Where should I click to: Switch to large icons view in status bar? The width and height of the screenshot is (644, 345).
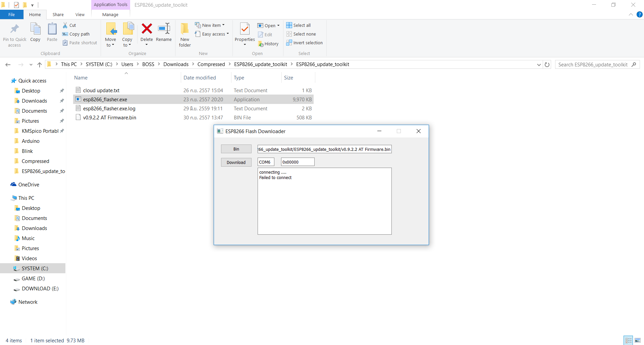638,340
